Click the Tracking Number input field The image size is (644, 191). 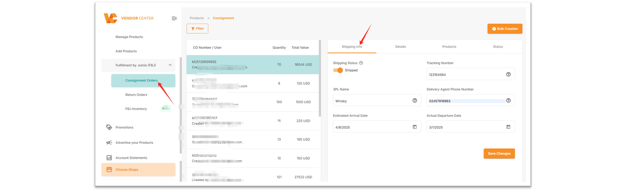[465, 75]
